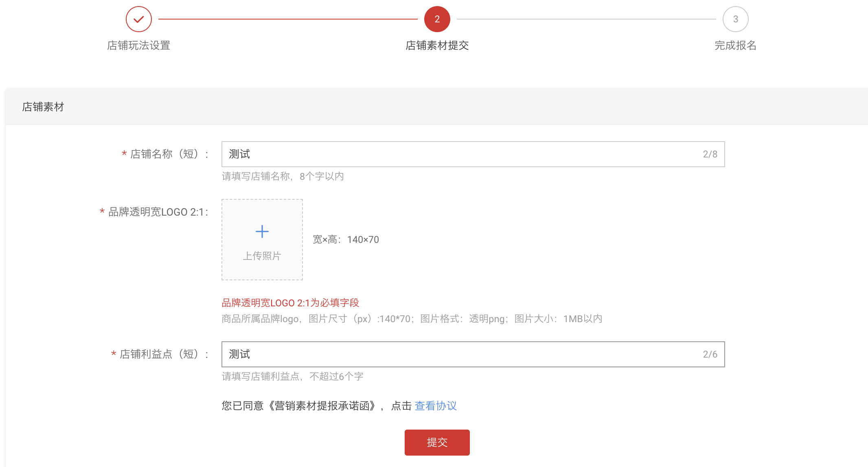Click the 2/8 character counter
The width and height of the screenshot is (868, 467).
click(x=710, y=154)
